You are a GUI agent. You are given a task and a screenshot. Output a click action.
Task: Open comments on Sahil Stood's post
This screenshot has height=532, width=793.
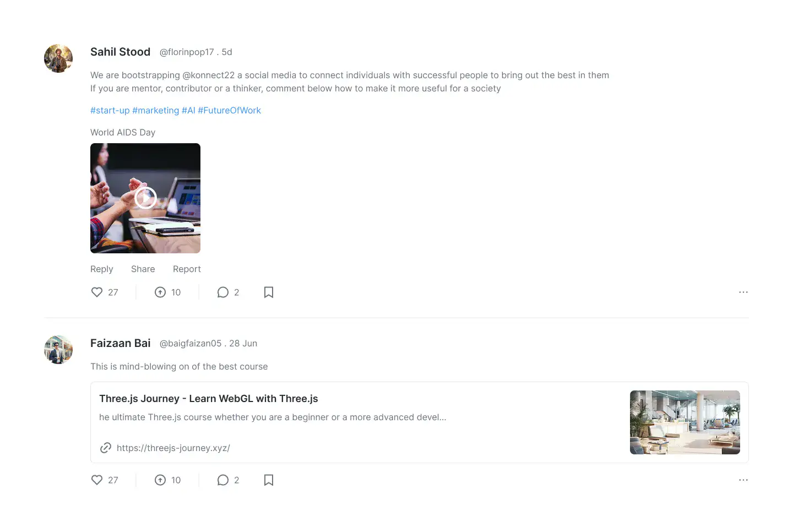coord(223,292)
